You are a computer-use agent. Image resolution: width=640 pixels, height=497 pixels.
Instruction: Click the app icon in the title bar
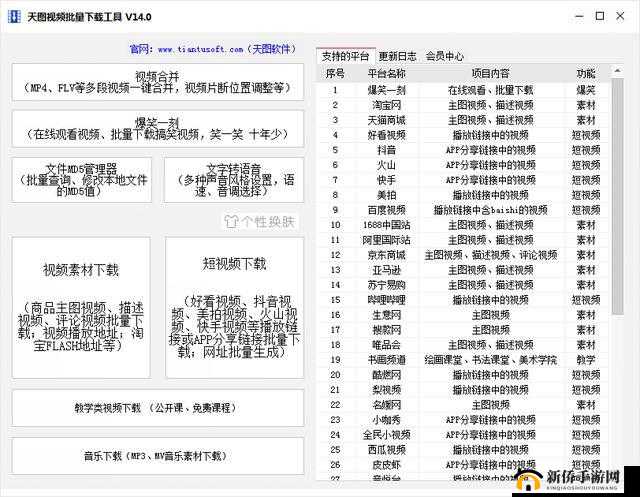14,17
